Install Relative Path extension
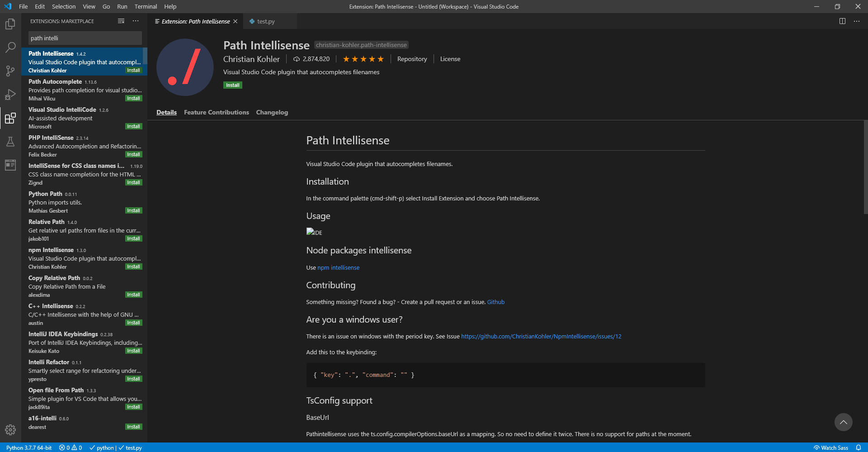868x452 pixels. tap(133, 238)
